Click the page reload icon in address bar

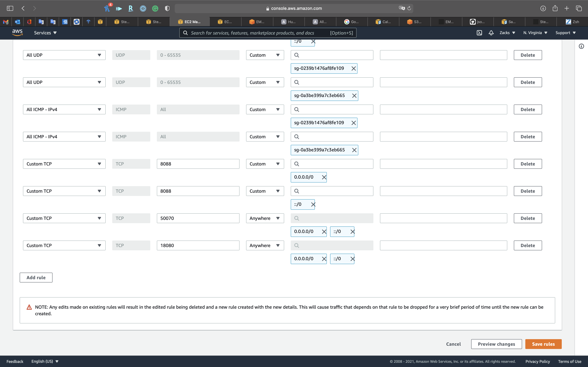pos(409,8)
